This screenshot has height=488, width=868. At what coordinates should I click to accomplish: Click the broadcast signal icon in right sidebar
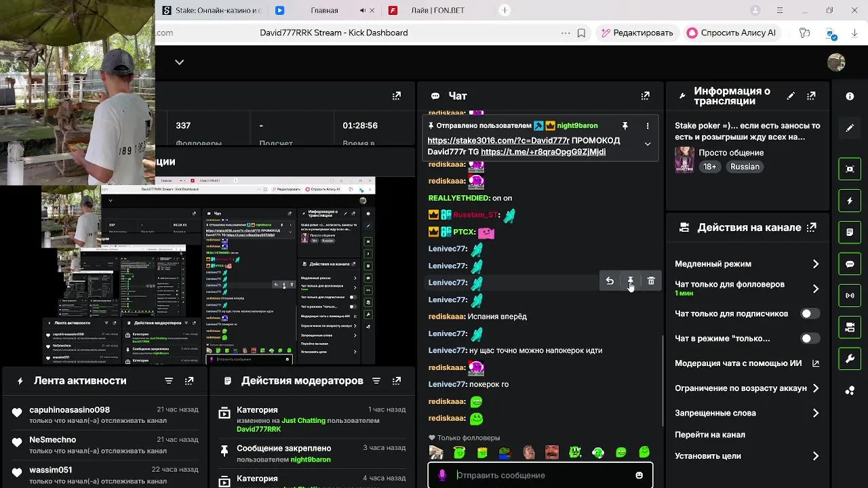[850, 296]
